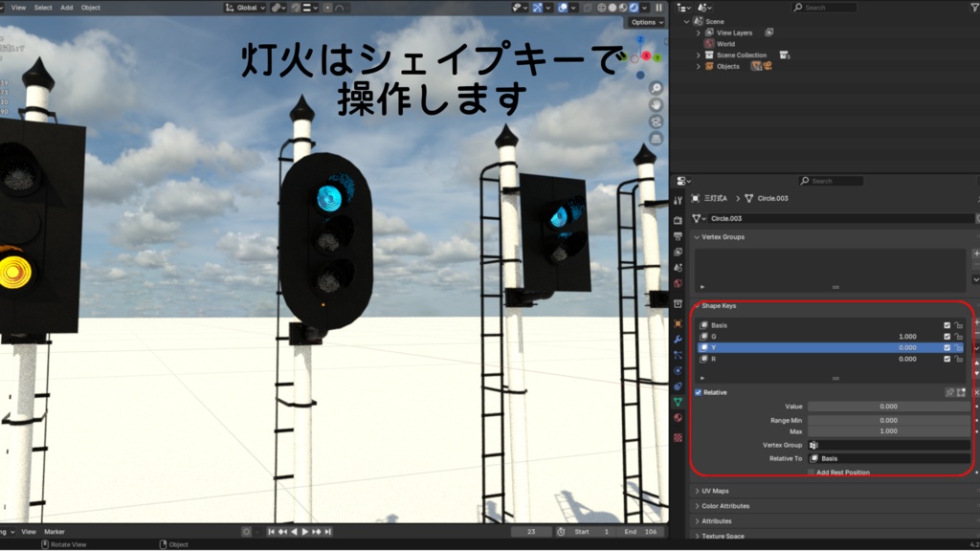Click the plus button to add shape key
The width and height of the screenshot is (980, 551).
tap(974, 322)
